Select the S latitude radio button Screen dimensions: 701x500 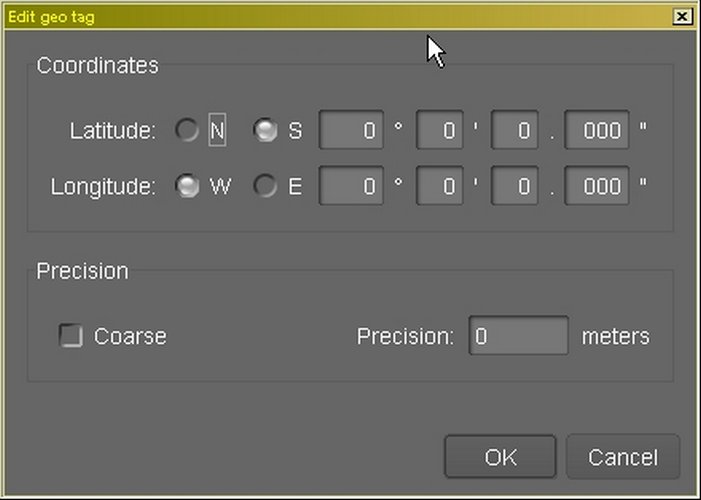(265, 131)
